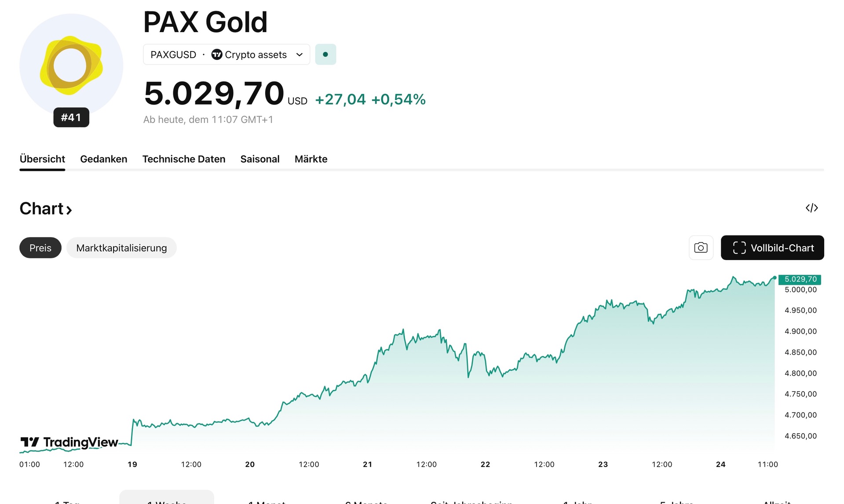Open the Übersicht tab
This screenshot has height=504, width=844.
42,159
